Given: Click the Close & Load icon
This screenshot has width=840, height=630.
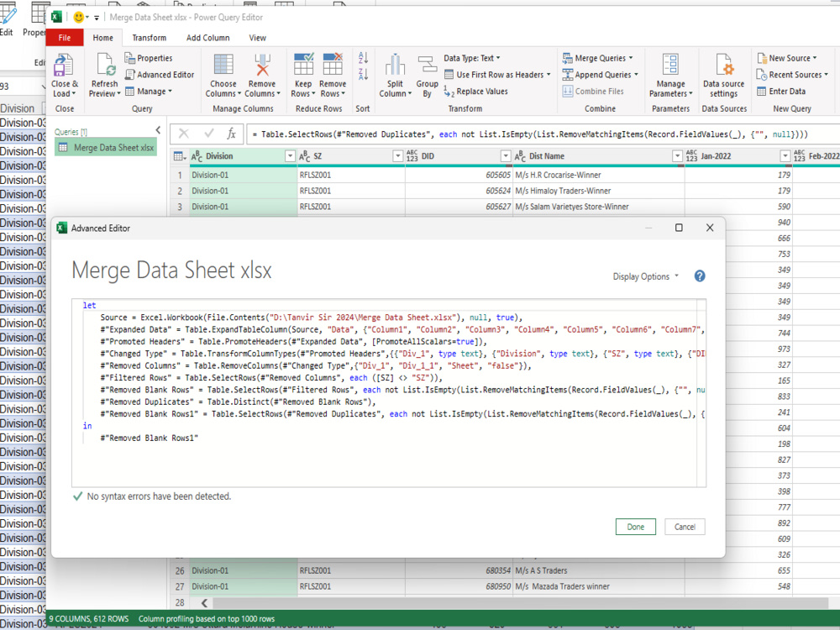Looking at the screenshot, I should [65, 66].
